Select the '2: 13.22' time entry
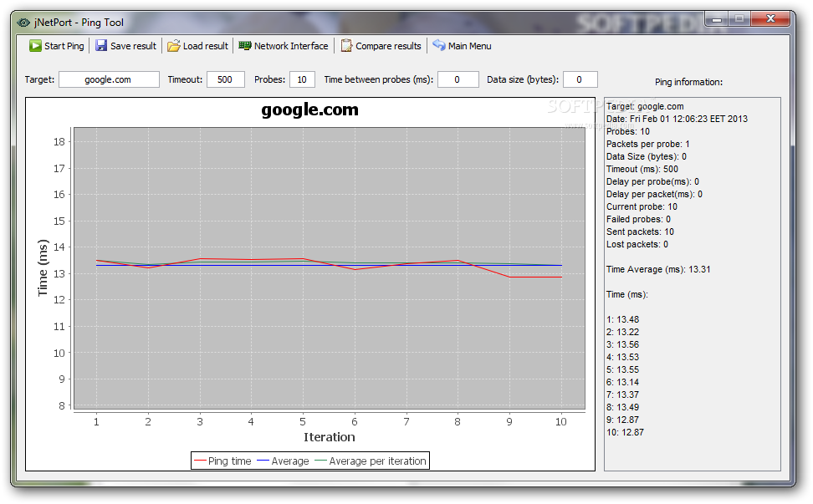Screen dimensions: 813x504 [622, 332]
